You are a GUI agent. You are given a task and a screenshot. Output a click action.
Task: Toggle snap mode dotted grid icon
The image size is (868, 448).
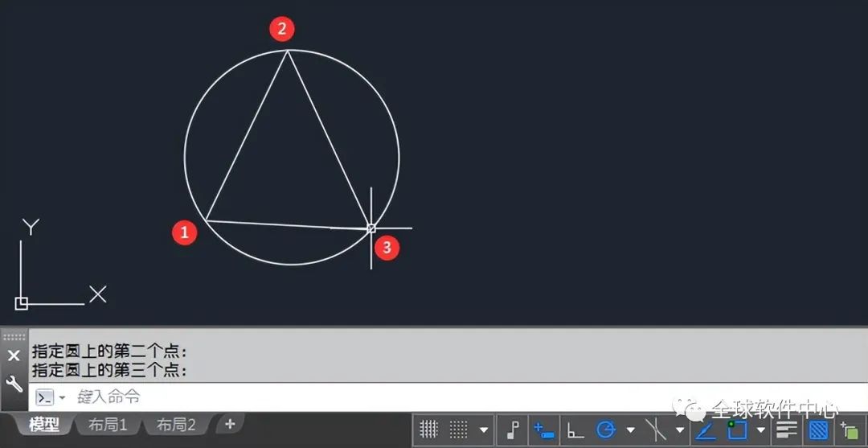click(458, 430)
